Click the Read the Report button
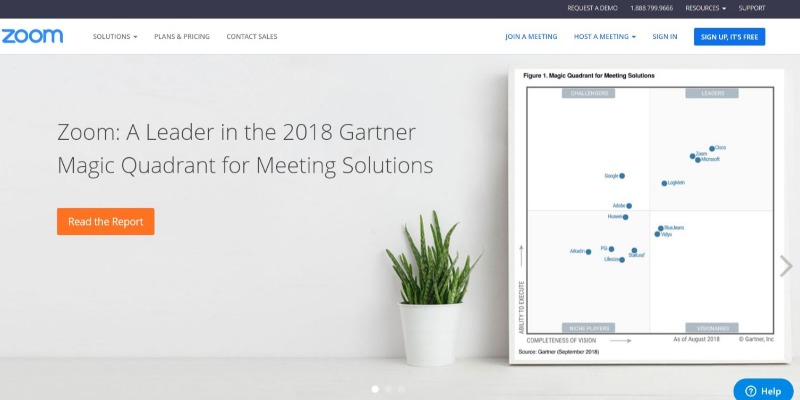800x400 pixels. click(x=106, y=221)
